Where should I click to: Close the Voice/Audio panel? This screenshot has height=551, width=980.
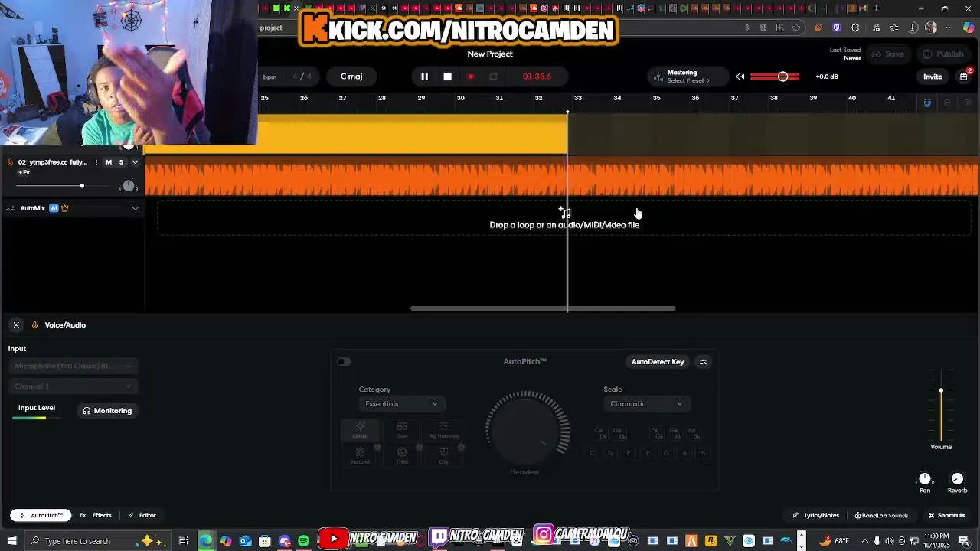click(x=16, y=325)
